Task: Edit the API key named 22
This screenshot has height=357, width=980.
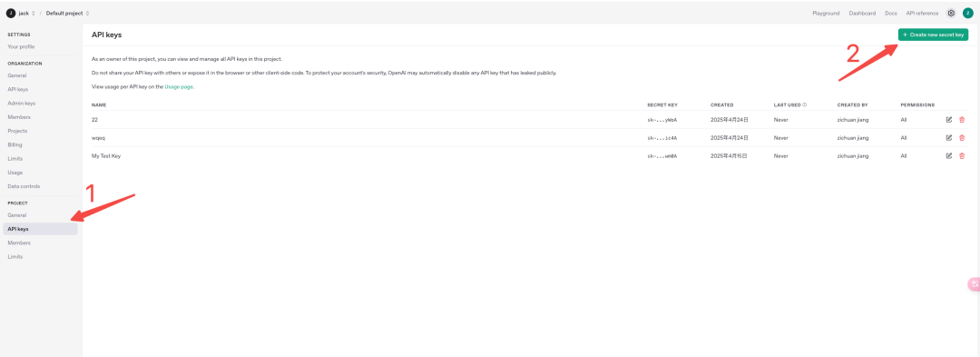Action: tap(949, 119)
